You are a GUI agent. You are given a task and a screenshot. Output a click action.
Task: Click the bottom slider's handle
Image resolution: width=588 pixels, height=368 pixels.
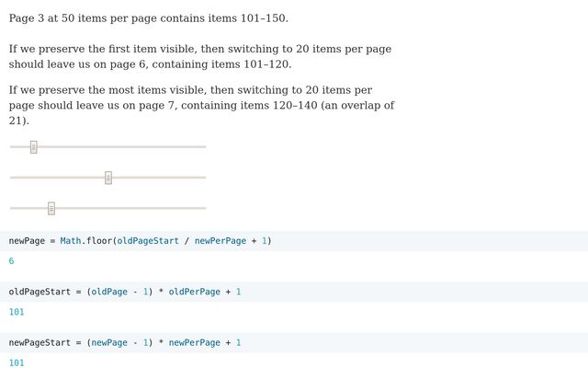(x=51, y=208)
